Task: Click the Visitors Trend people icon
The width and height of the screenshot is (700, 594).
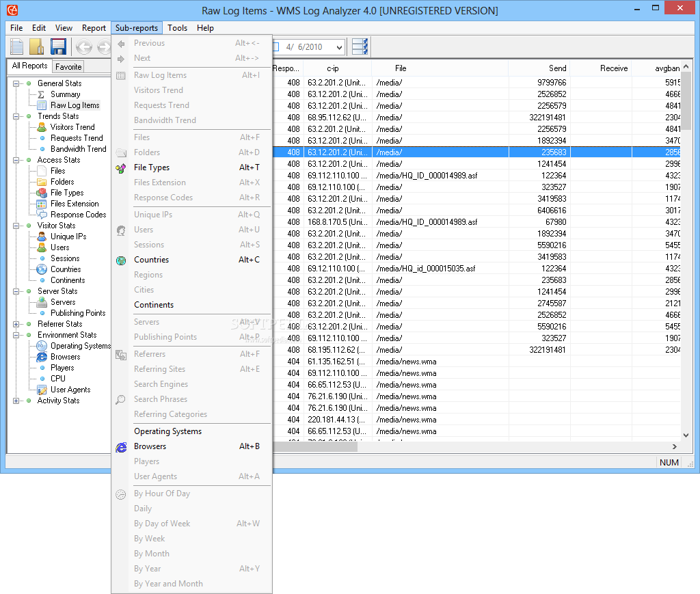Action: pyautogui.click(x=42, y=127)
